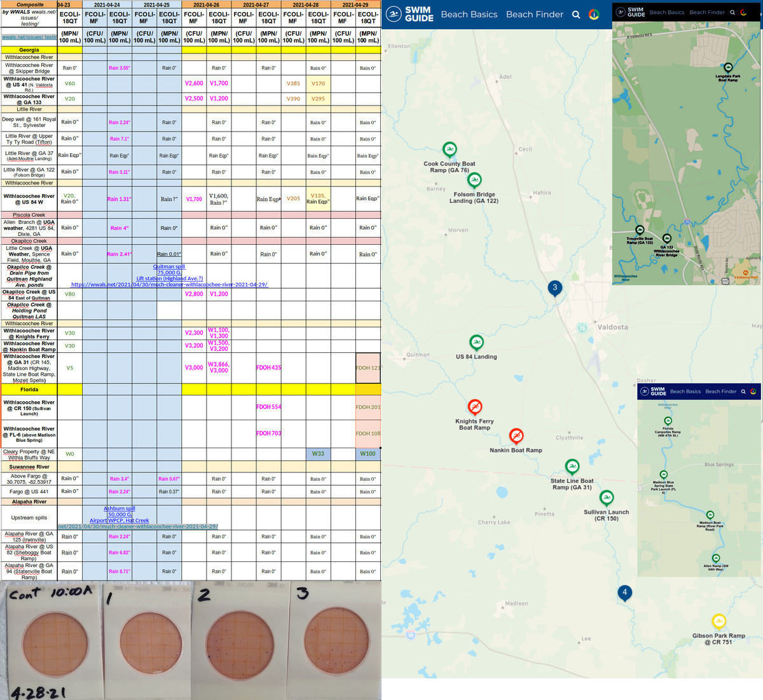Viewport: 763px width, 700px height.
Task: Select the Fargo @ US 441 row label
Action: click(x=29, y=491)
